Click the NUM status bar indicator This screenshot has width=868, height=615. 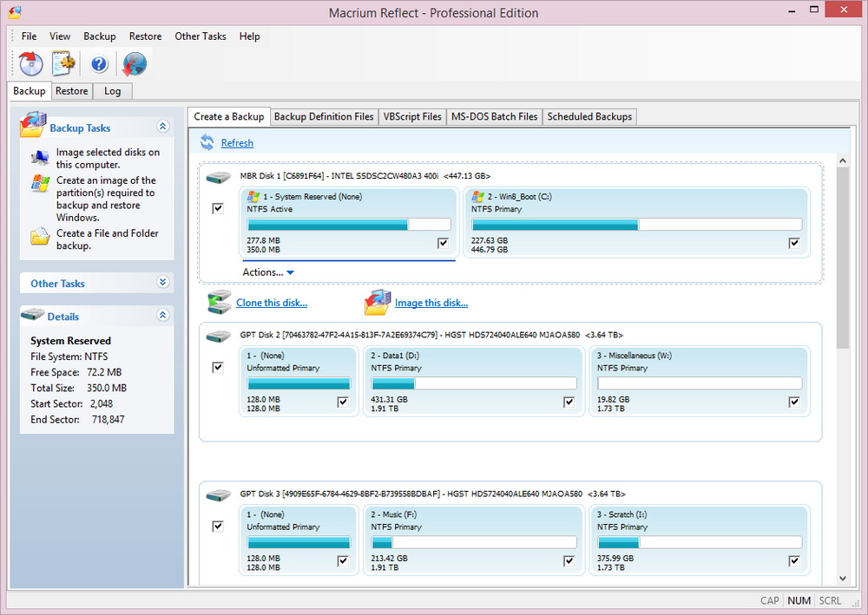coord(799,600)
